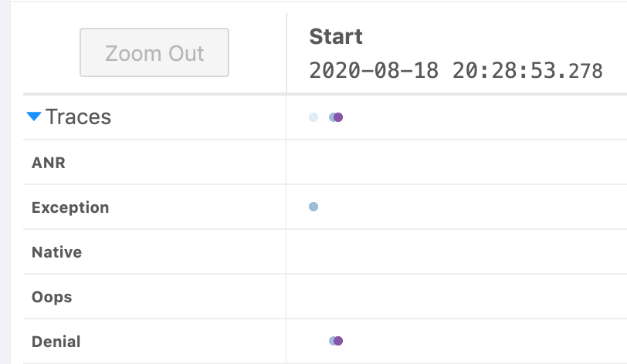The height and width of the screenshot is (364, 627).
Task: Select the Exception row label
Action: 70,207
